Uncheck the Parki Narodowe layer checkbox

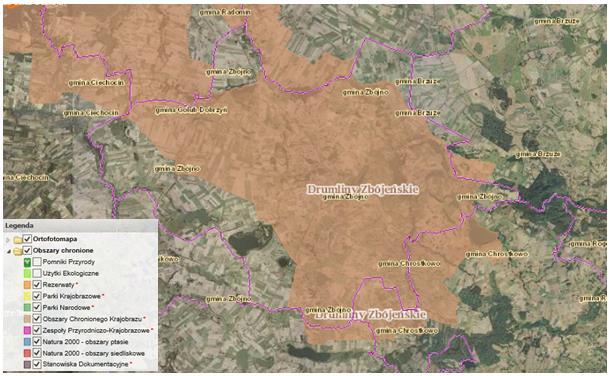point(37,307)
